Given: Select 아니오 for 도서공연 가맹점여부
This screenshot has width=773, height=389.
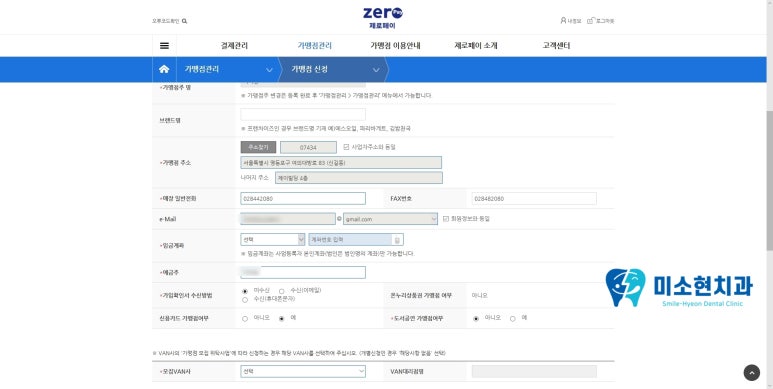Looking at the screenshot, I should click(x=476, y=318).
